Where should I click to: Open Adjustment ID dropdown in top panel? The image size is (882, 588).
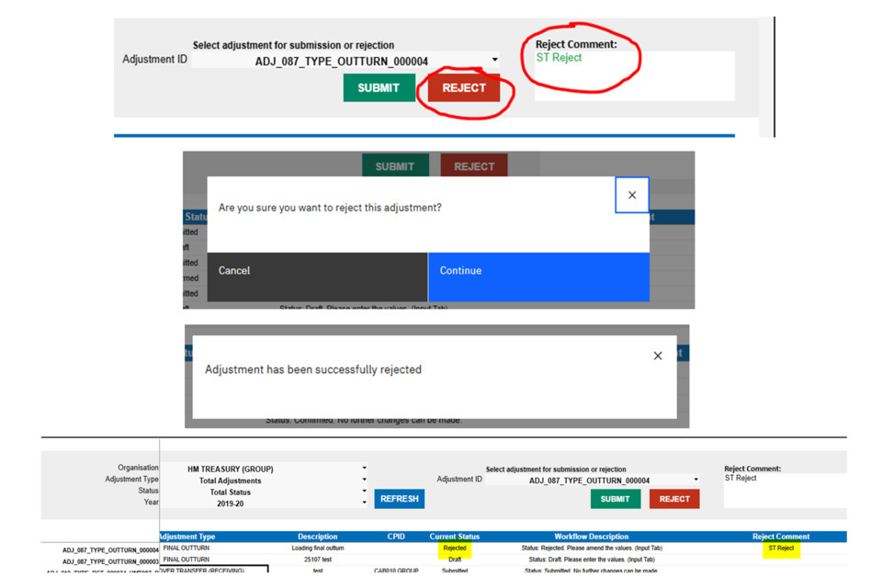495,61
